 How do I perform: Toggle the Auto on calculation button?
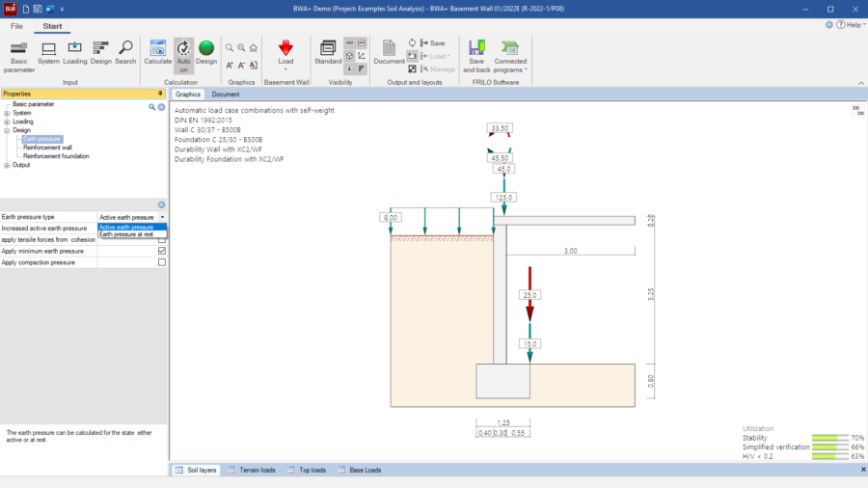(x=183, y=57)
